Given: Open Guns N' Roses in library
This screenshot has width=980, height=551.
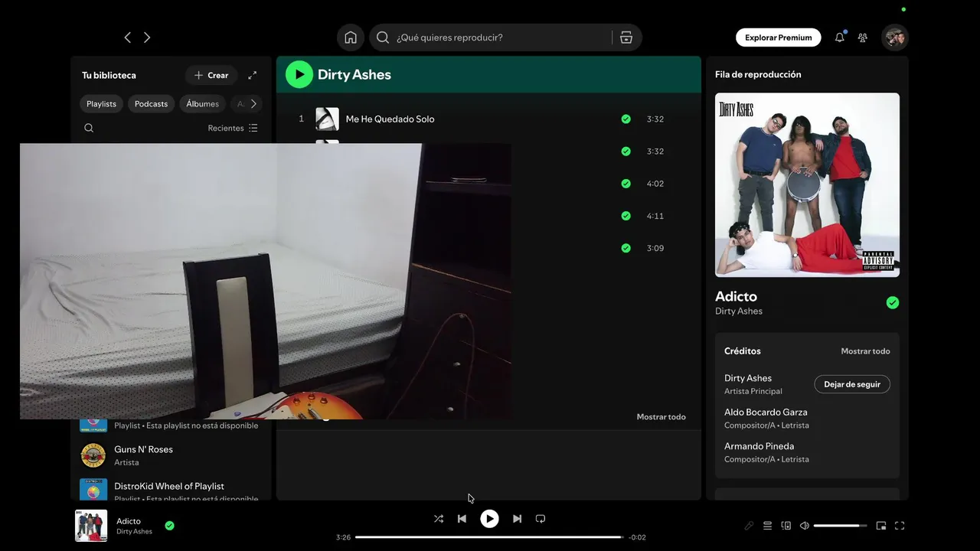Looking at the screenshot, I should 171,455.
